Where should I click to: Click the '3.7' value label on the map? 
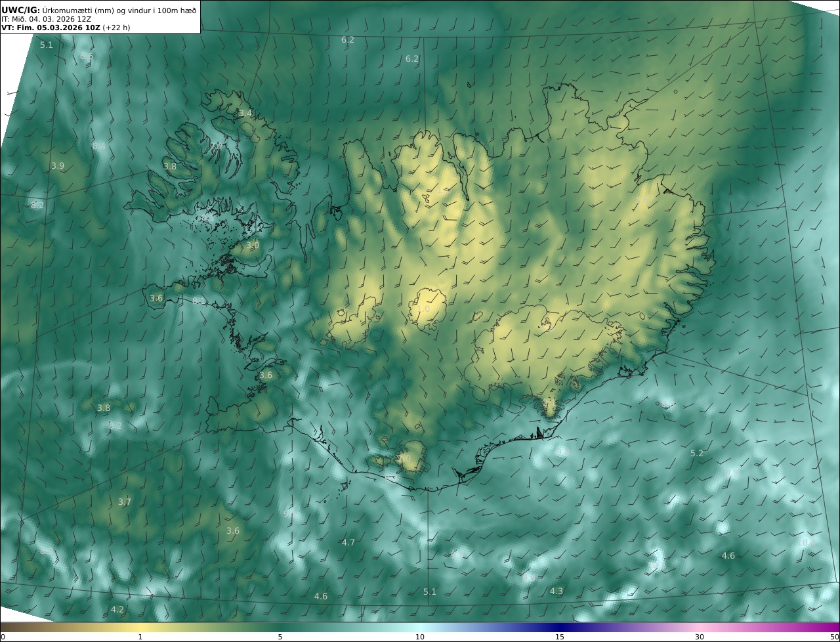point(125,502)
